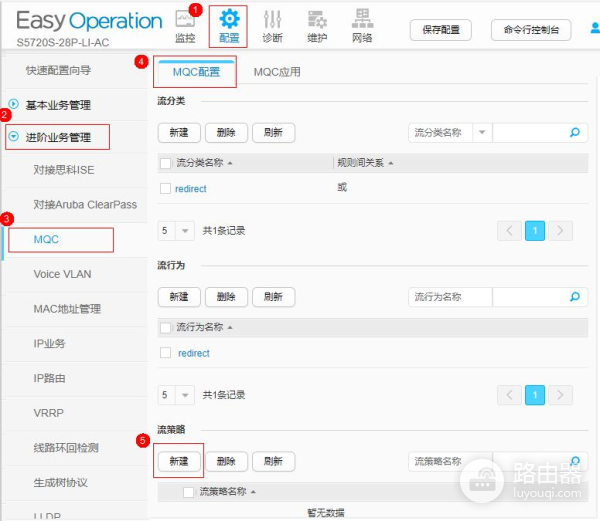Click search icon in 流策略 filter
This screenshot has width=600, height=521.
575,461
